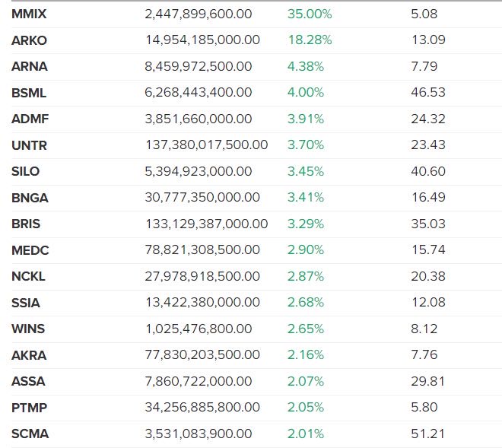502x448 pixels.
Task: Select the 137,380,017,500.00 value in UNTR row
Action: click(x=206, y=145)
